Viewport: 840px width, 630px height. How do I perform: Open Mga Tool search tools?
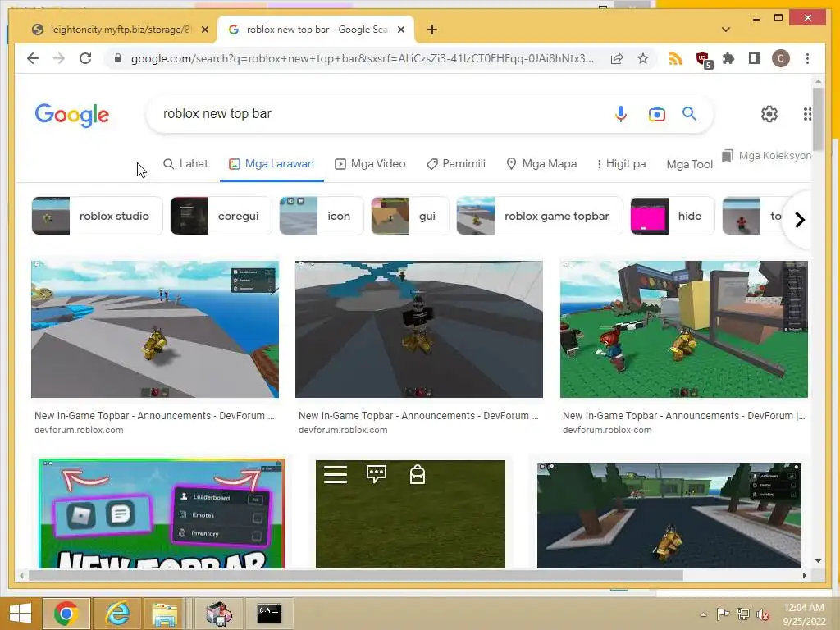pyautogui.click(x=689, y=164)
